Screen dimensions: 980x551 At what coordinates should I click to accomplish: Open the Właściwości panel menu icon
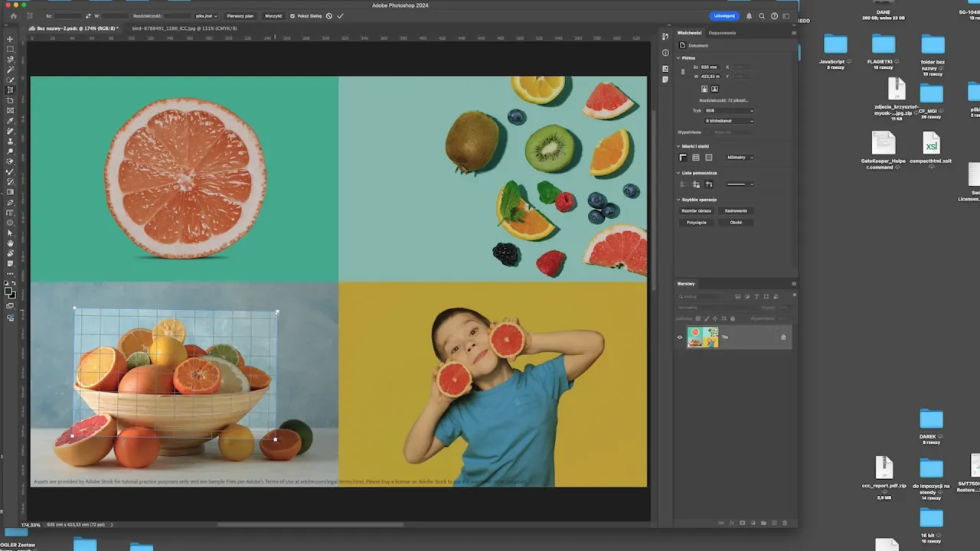pos(793,33)
